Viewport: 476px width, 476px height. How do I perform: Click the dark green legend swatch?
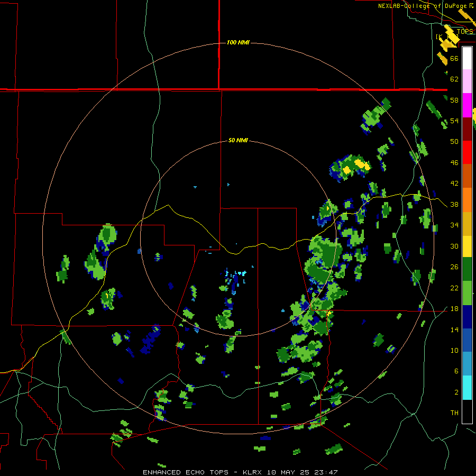tap(467, 269)
